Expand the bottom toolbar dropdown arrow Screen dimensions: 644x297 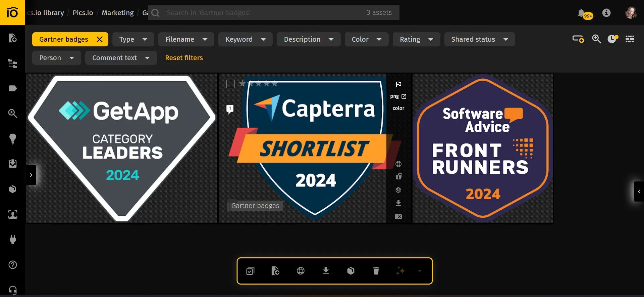coord(420,271)
